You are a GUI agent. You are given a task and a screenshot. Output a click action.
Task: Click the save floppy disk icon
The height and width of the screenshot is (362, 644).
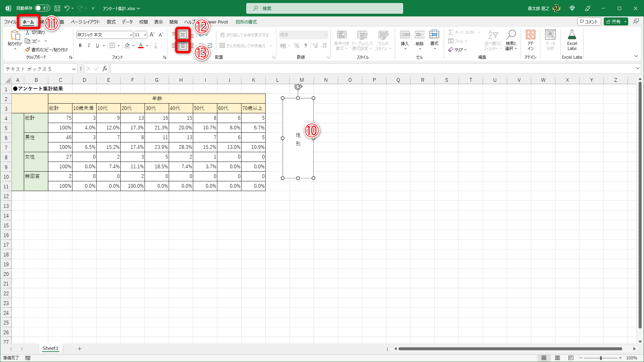(x=57, y=8)
